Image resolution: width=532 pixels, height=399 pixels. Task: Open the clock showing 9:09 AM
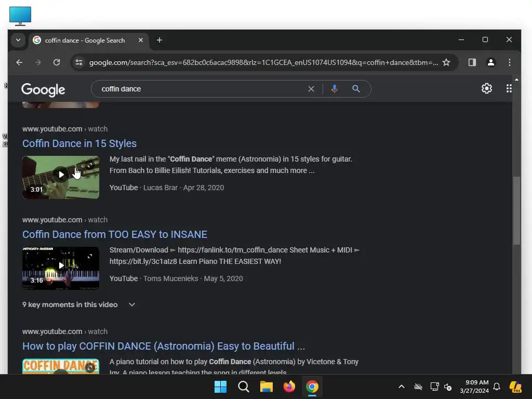tap(474, 387)
